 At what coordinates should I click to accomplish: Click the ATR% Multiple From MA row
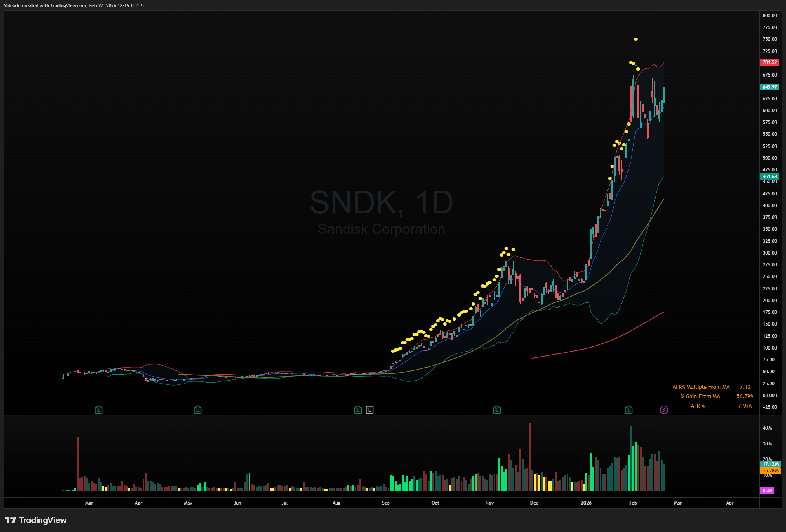pos(701,387)
